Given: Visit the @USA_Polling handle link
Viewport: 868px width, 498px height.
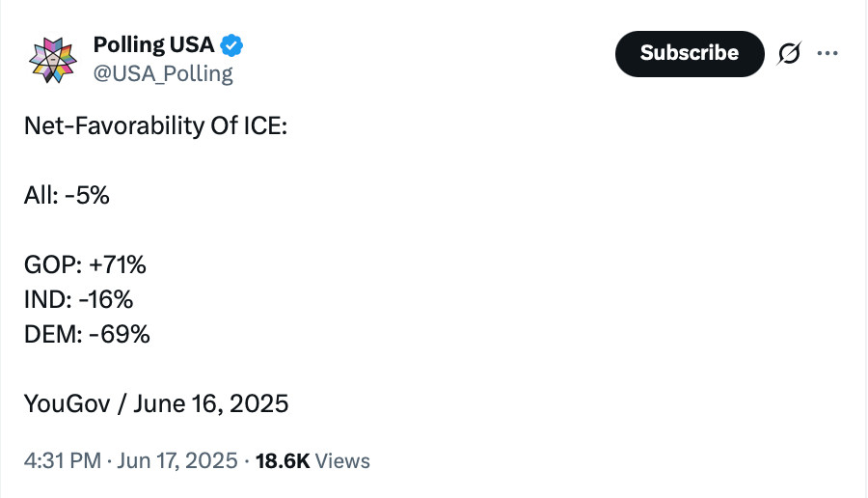Looking at the screenshot, I should click(163, 73).
